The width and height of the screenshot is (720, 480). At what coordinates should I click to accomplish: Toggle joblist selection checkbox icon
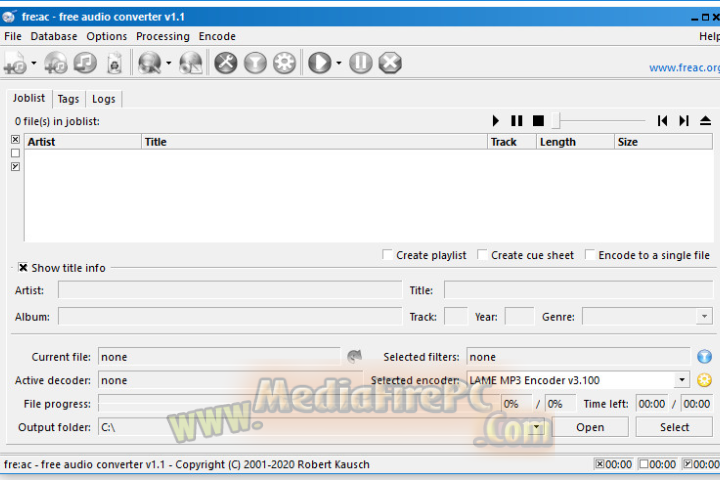(x=16, y=166)
